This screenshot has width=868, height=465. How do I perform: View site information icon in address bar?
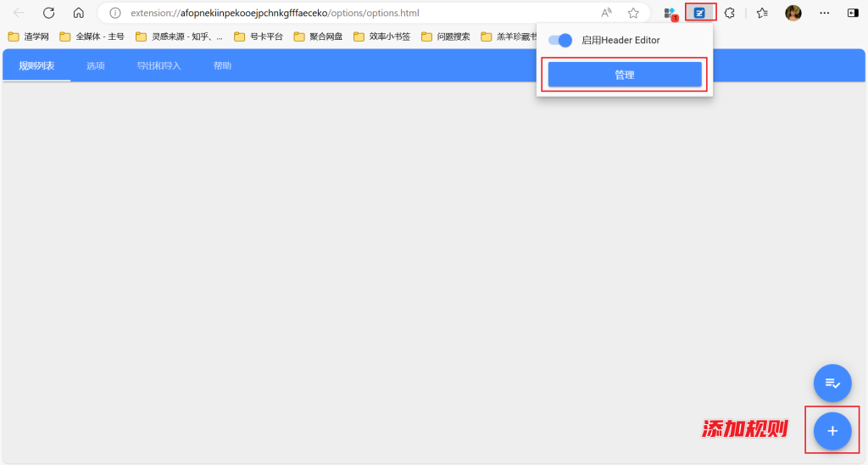point(114,13)
